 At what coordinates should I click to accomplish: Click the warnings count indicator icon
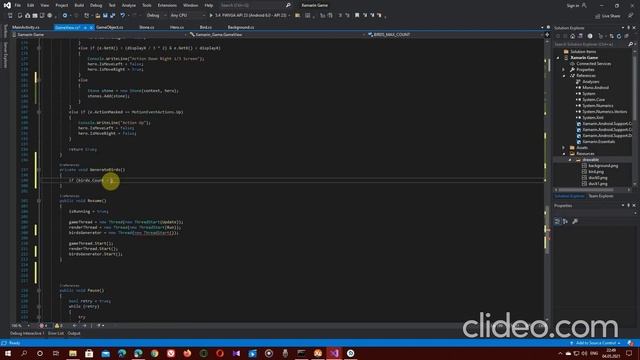57,326
